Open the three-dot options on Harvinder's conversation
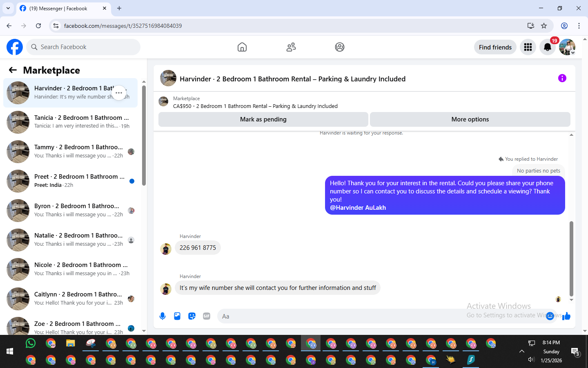This screenshot has height=368, width=588. pyautogui.click(x=119, y=93)
